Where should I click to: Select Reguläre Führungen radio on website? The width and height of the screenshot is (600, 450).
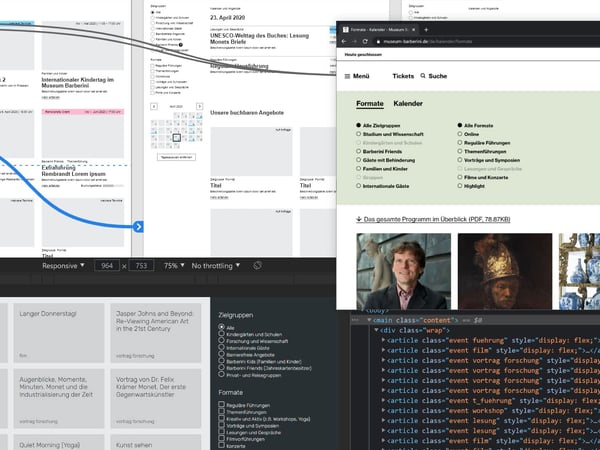460,143
